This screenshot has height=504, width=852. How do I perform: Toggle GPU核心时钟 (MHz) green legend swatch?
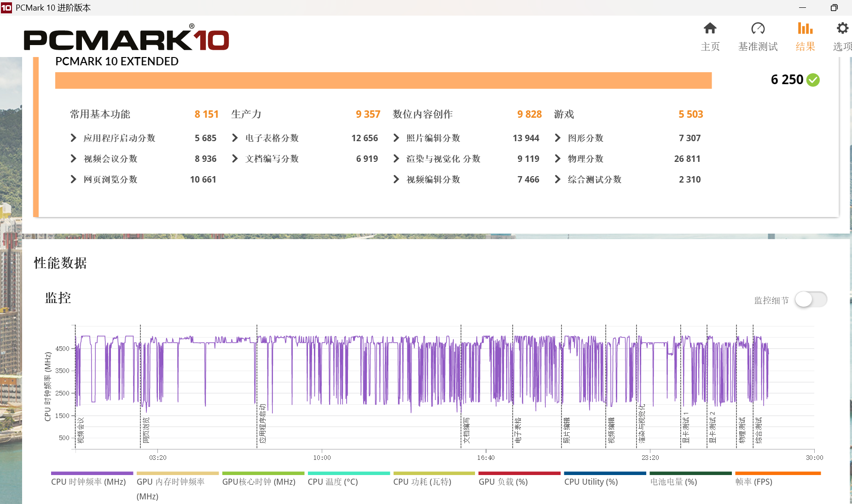click(x=263, y=473)
